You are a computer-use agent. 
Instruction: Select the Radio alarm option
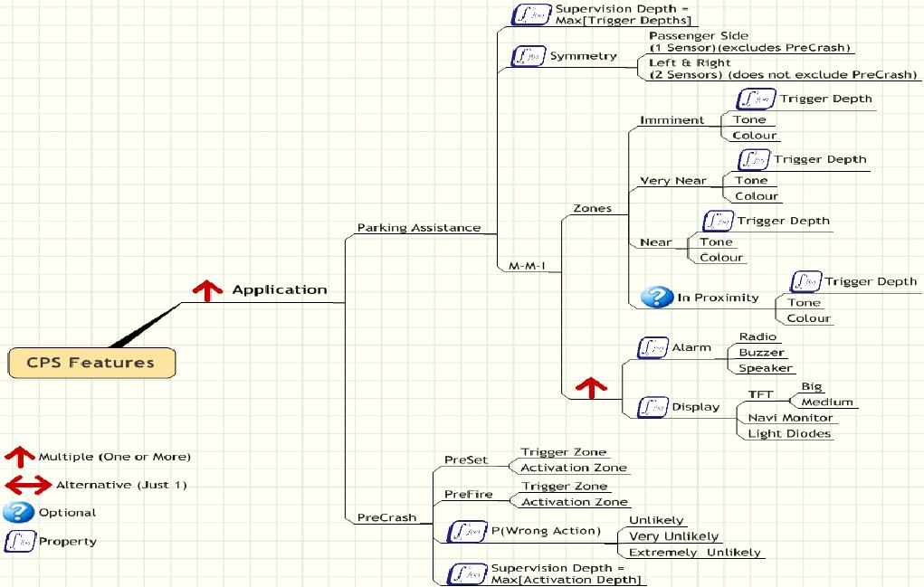pyautogui.click(x=757, y=336)
